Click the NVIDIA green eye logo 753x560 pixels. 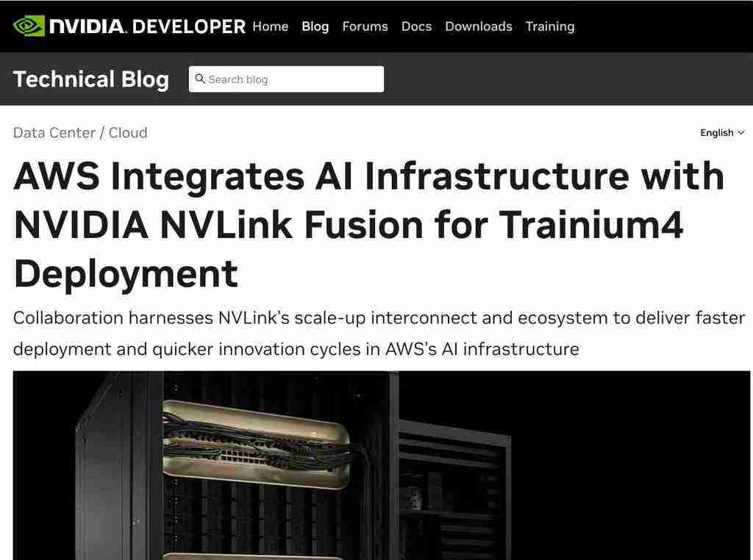tap(29, 26)
